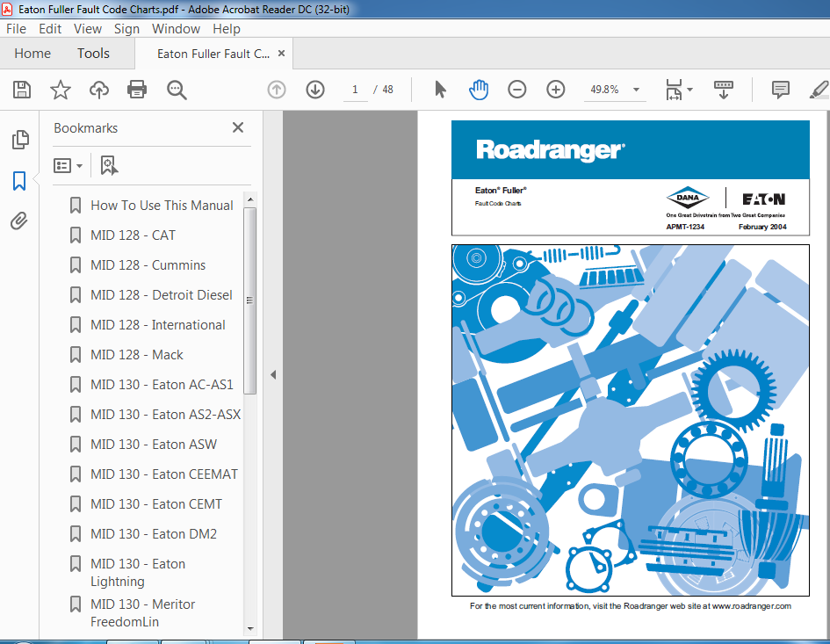Open Find text using the magnifier icon
The width and height of the screenshot is (830, 644).
(x=177, y=90)
